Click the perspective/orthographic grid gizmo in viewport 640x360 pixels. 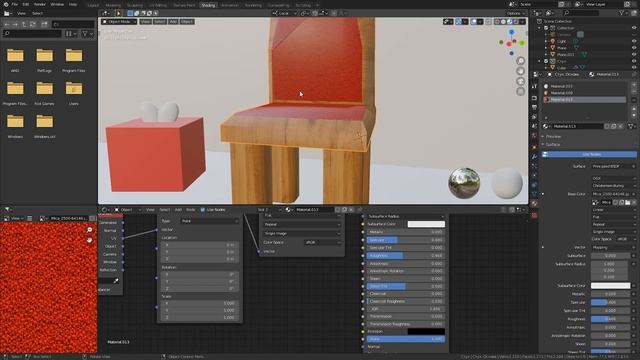[520, 91]
